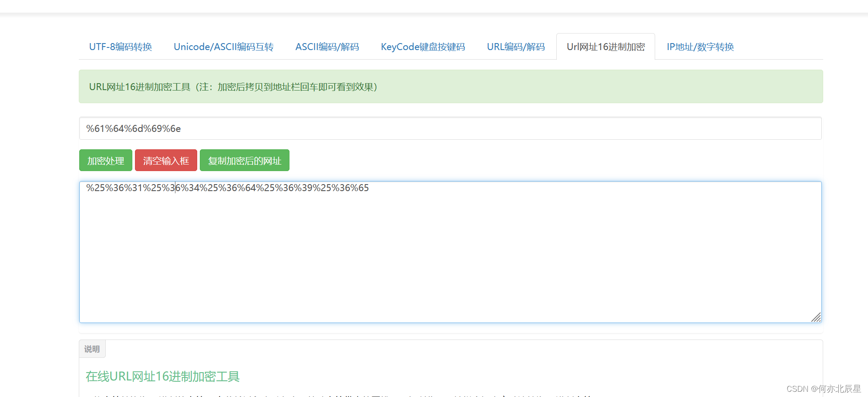
Task: Select the Url网址16进制加密 tab
Action: [606, 47]
